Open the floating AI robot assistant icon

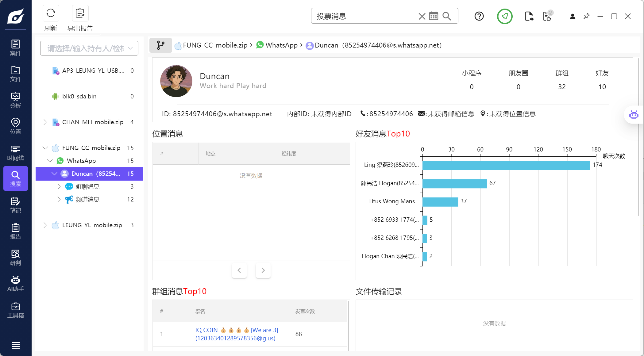pos(634,115)
